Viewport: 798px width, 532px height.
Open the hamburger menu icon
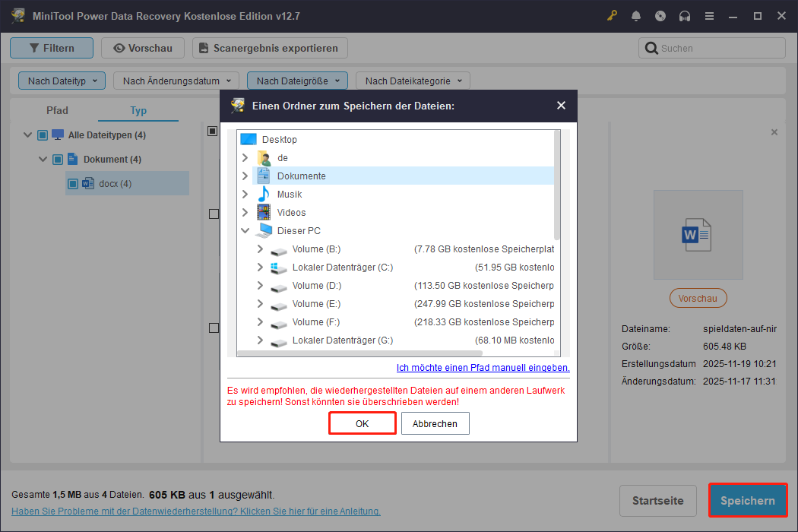709,16
